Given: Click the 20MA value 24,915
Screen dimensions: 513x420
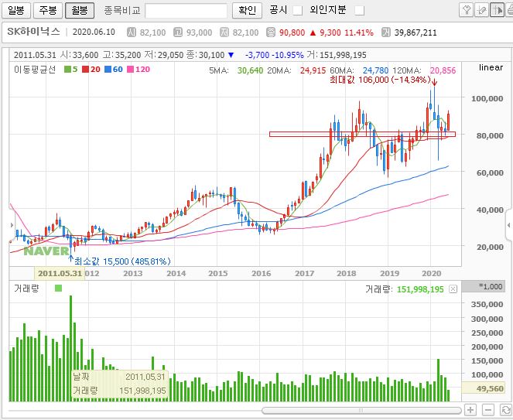Looking at the screenshot, I should click(x=313, y=70).
